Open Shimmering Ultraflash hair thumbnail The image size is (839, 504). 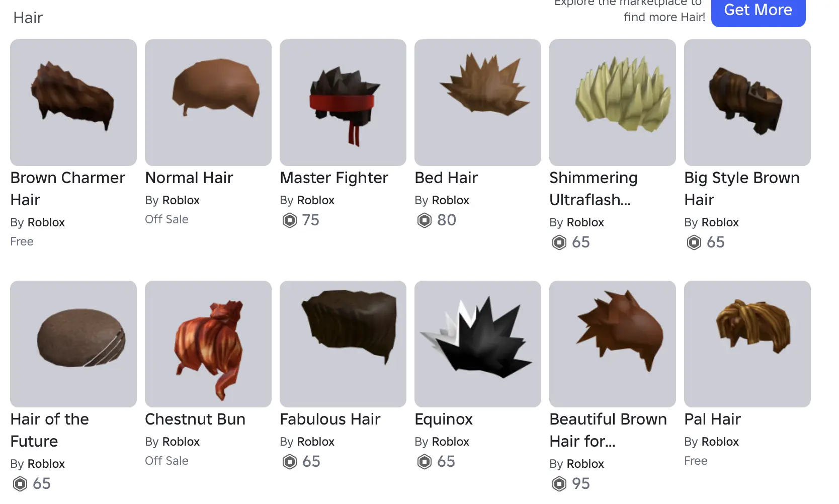click(613, 103)
